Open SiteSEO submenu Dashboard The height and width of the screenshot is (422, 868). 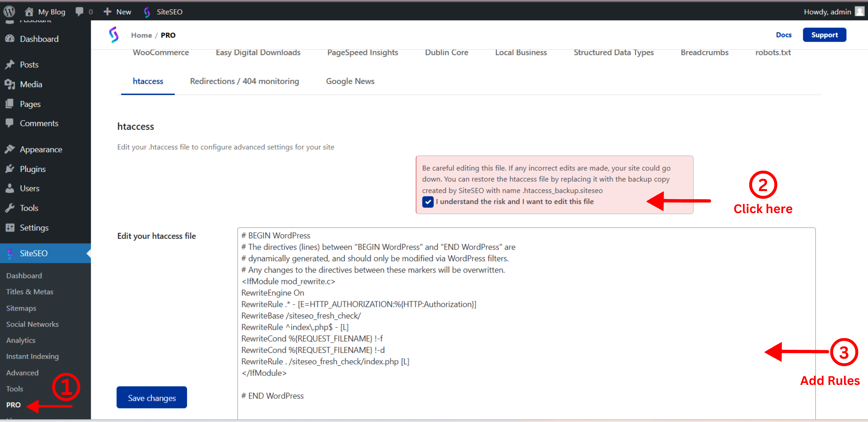(24, 276)
